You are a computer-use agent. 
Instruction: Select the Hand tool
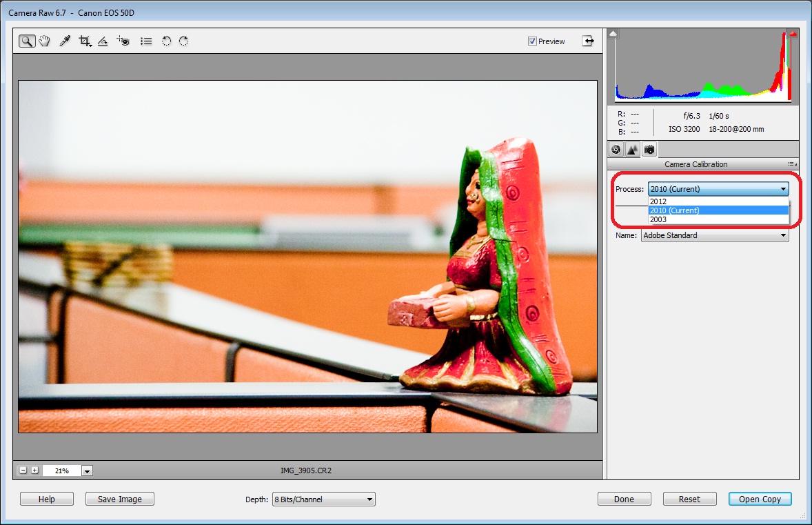point(45,41)
